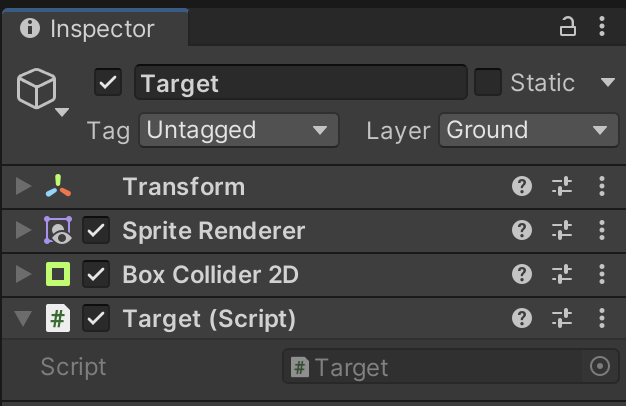Disable the Sprite Renderer component checkbox
The image size is (626, 406).
[x=97, y=231]
